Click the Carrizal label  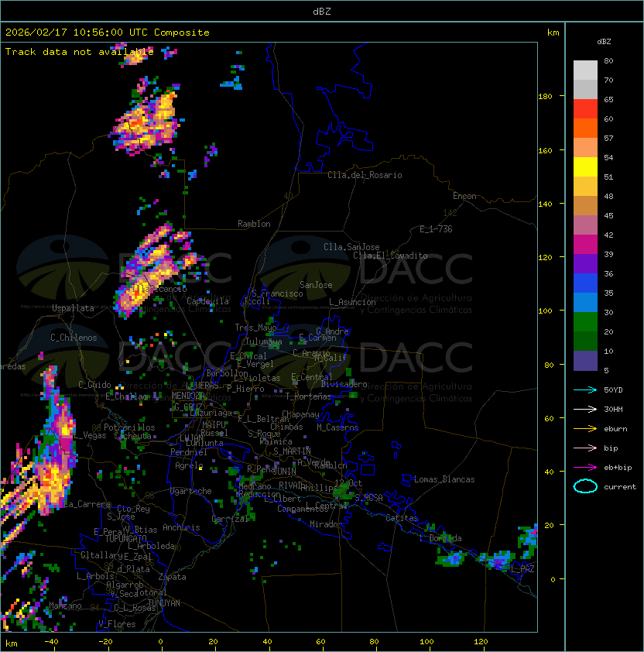tap(230, 519)
